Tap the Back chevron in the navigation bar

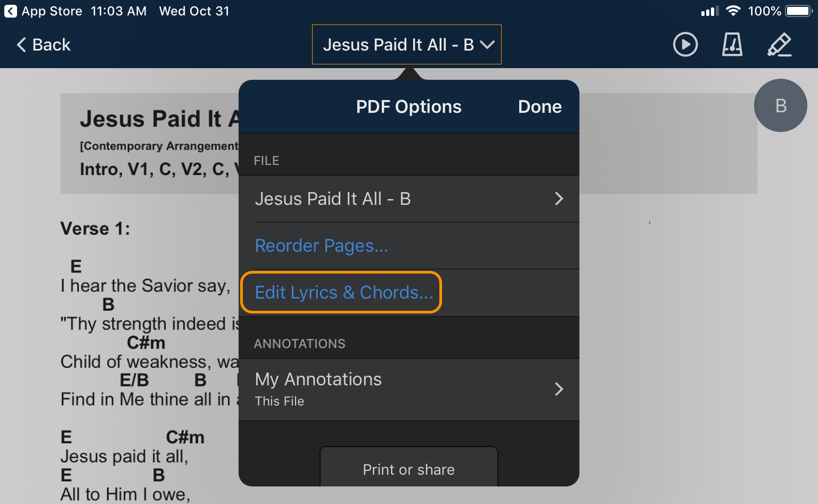pos(21,45)
